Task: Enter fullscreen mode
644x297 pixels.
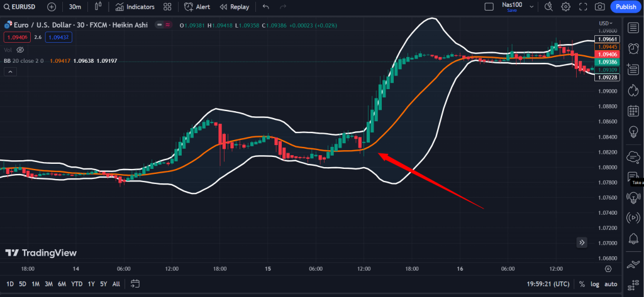Action: point(582,7)
